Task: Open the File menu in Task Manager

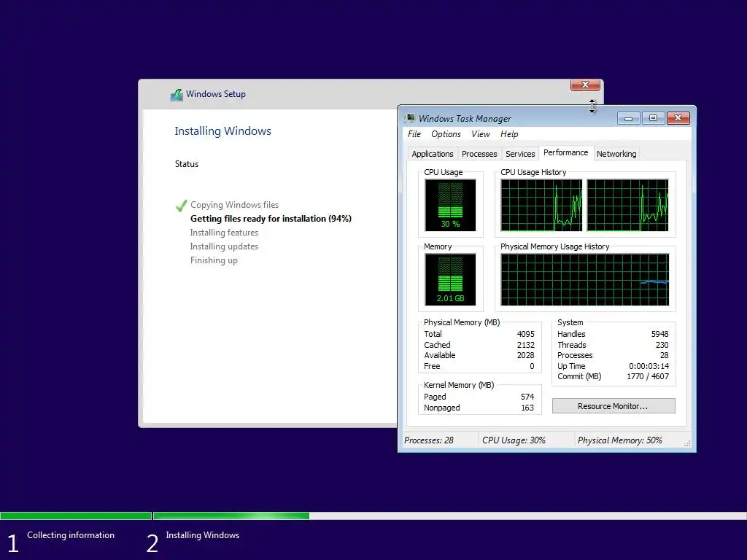Action: coord(414,134)
